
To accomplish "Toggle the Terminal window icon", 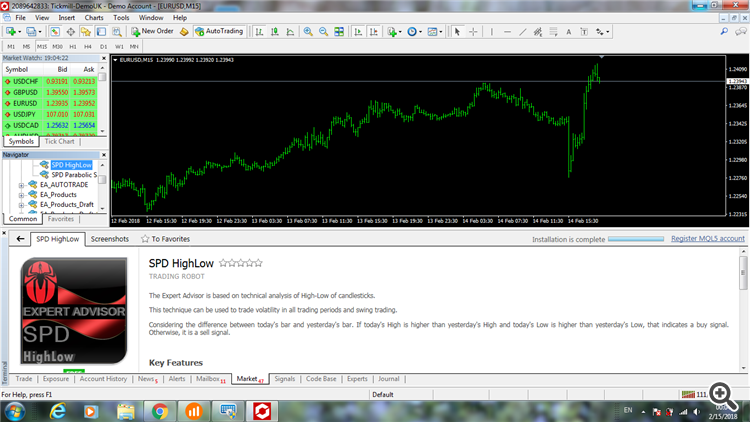I will 101,32.
